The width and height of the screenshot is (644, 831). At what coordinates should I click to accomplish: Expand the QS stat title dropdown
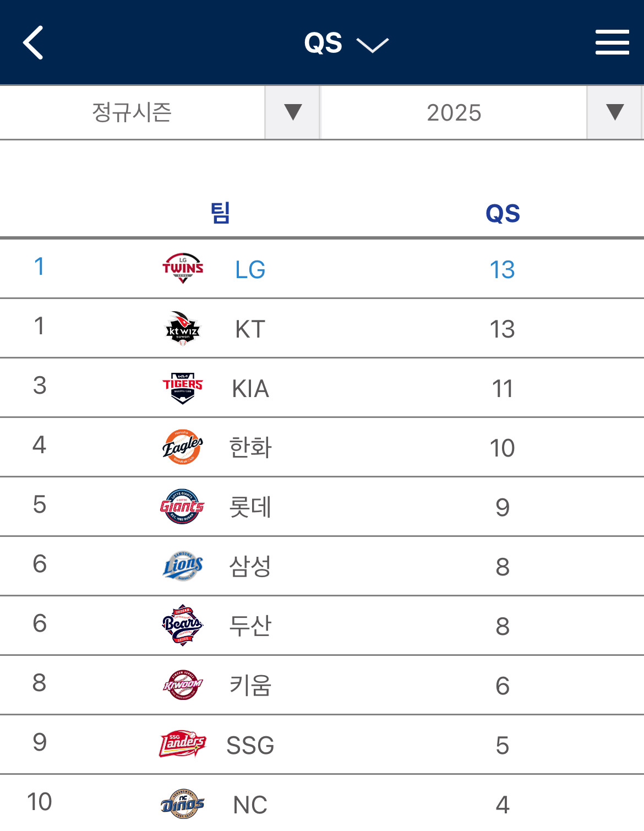click(x=346, y=43)
